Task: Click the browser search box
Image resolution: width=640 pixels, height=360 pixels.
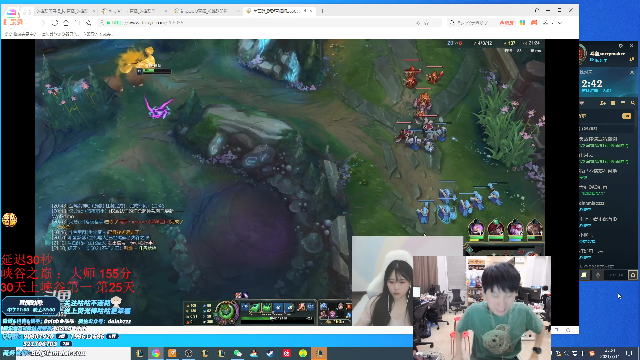Action: (470, 23)
